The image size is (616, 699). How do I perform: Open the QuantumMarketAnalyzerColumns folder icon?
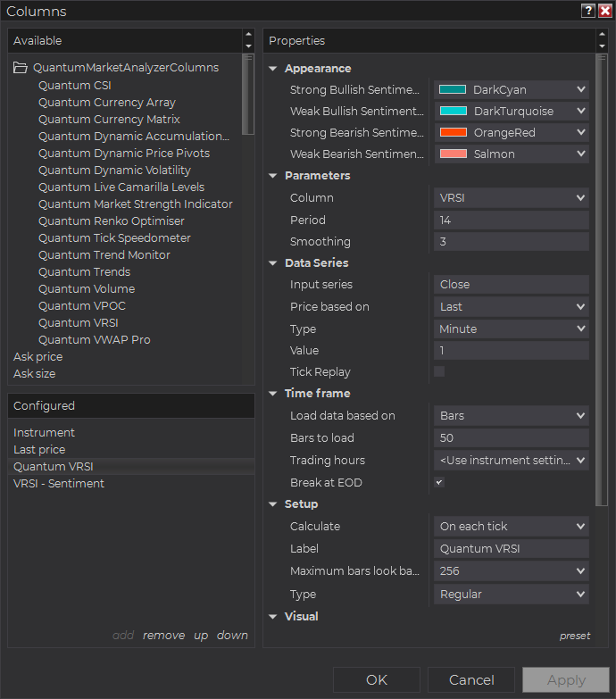(20, 68)
